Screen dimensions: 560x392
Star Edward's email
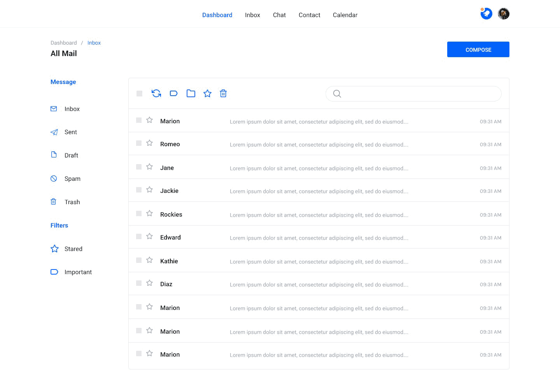point(150,236)
